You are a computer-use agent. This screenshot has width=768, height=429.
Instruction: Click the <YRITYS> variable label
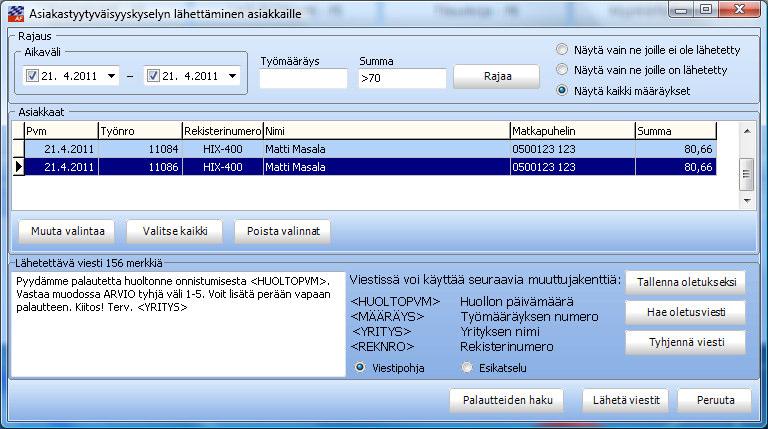(382, 332)
